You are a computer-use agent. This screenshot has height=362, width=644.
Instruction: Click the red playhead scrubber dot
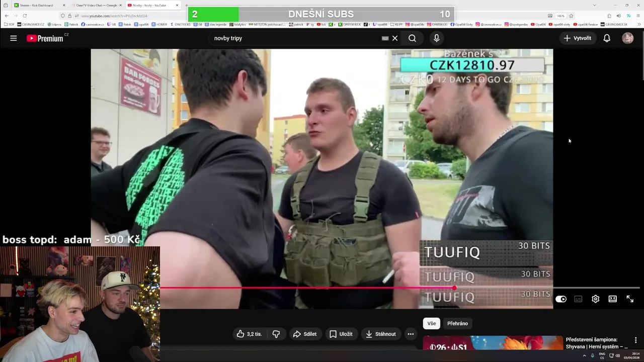(454, 288)
